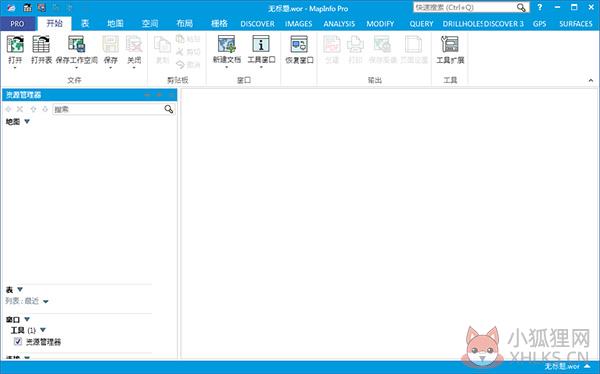Click the 打开表 (Open Table) icon
Viewport: 600px width, 374px height.
pyautogui.click(x=41, y=44)
